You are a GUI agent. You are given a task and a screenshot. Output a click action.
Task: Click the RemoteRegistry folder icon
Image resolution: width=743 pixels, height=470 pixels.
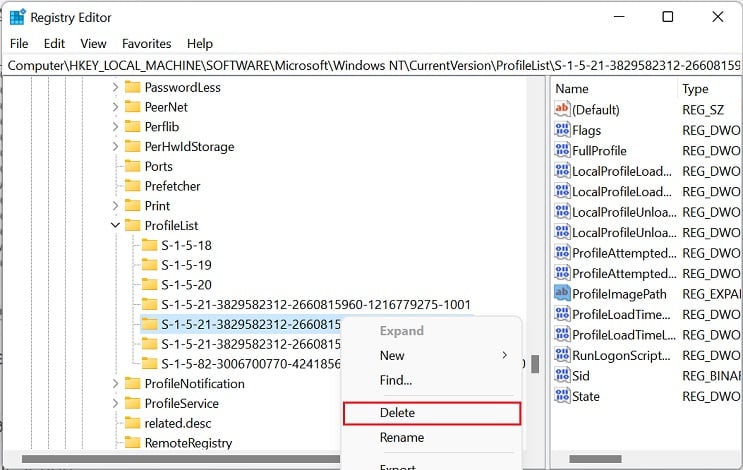133,443
